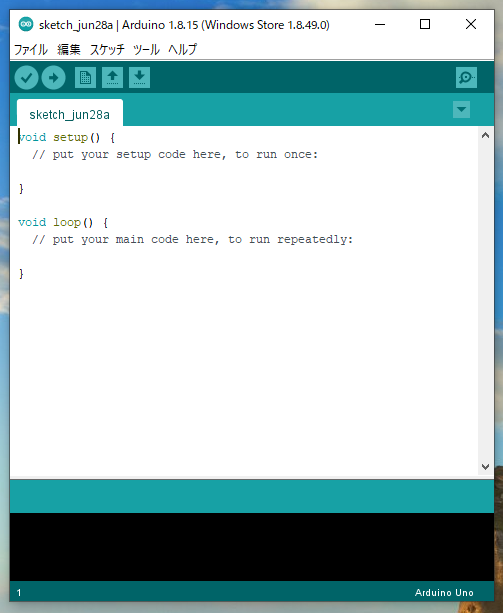Open the ツール menu
This screenshot has width=503, height=613.
click(146, 50)
